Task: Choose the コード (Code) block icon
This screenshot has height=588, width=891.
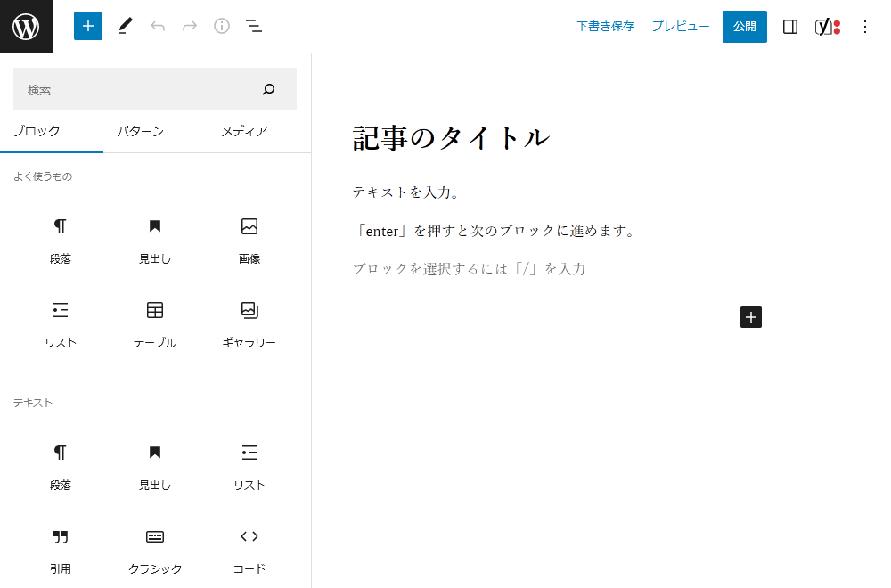Action: 249,536
